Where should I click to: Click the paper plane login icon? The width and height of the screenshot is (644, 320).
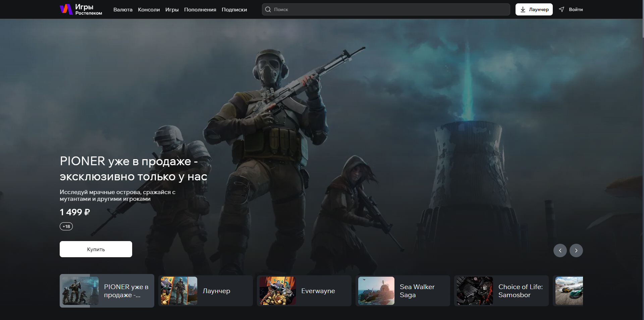[561, 9]
